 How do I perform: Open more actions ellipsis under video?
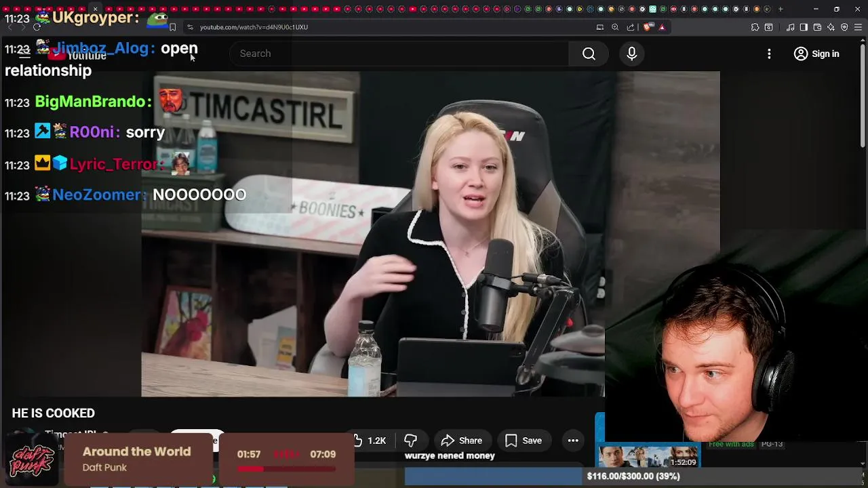click(x=573, y=441)
